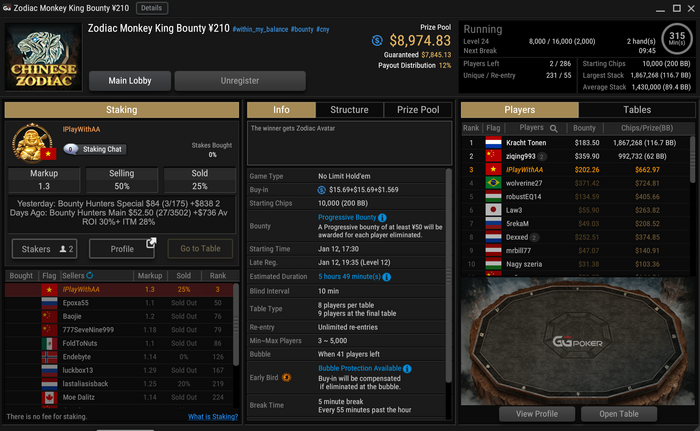This screenshot has height=431, width=700.
Task: Select seller row lastaliasisback
Action: (x=119, y=384)
